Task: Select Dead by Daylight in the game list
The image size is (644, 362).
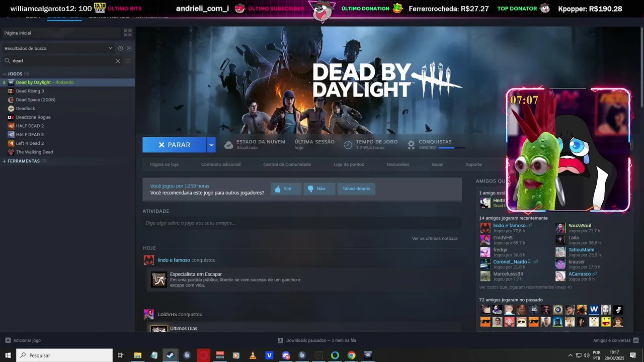Action: [67, 82]
